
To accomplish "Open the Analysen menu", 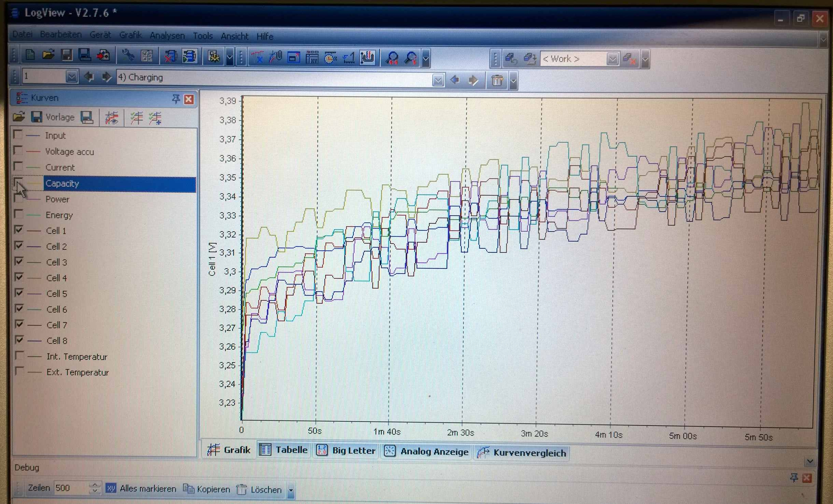I will coord(167,36).
